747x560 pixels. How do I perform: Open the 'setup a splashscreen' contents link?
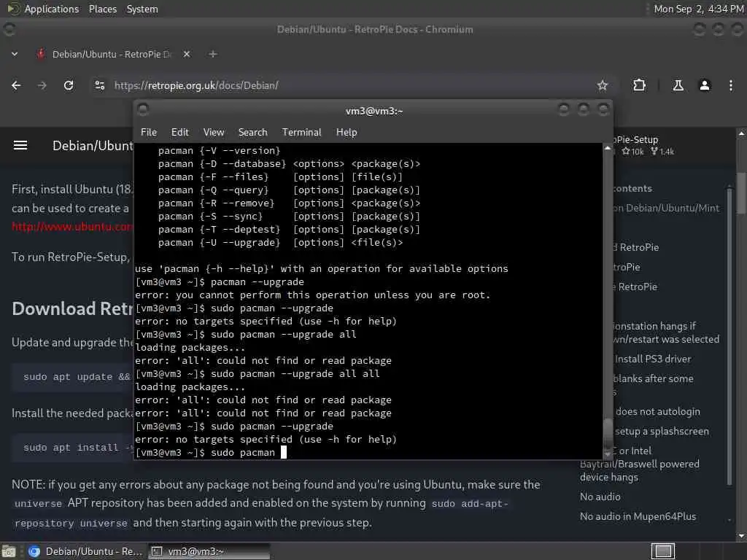(x=662, y=432)
